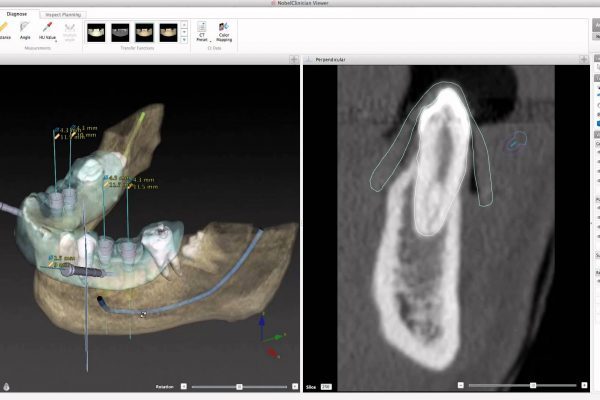Viewport: 600px width, 400px height.
Task: Select the Distance measurement tool
Action: pyautogui.click(x=3, y=30)
